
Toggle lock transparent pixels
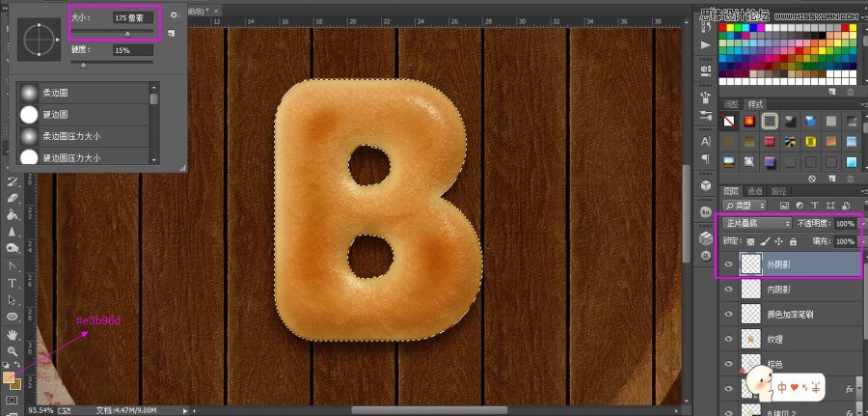coord(750,242)
